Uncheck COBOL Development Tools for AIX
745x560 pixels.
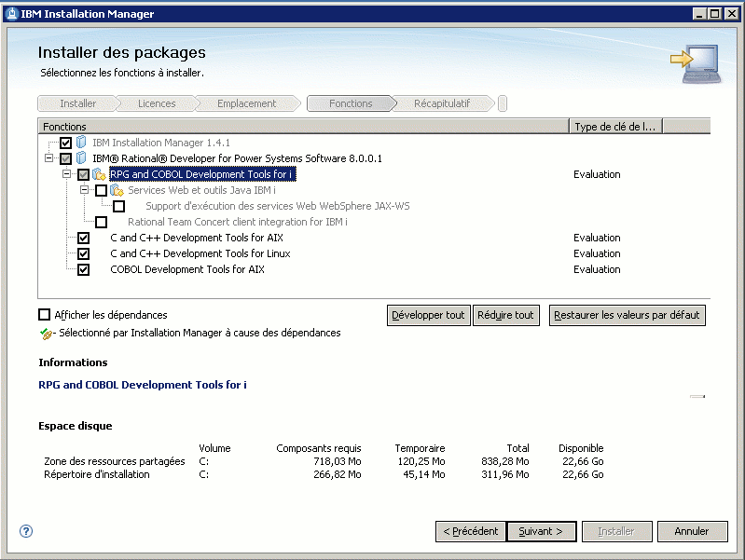coord(84,269)
